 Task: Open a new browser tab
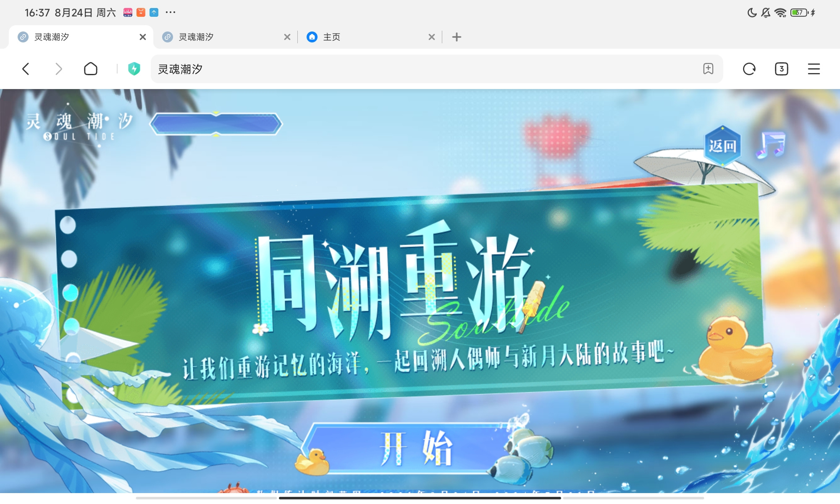(457, 37)
